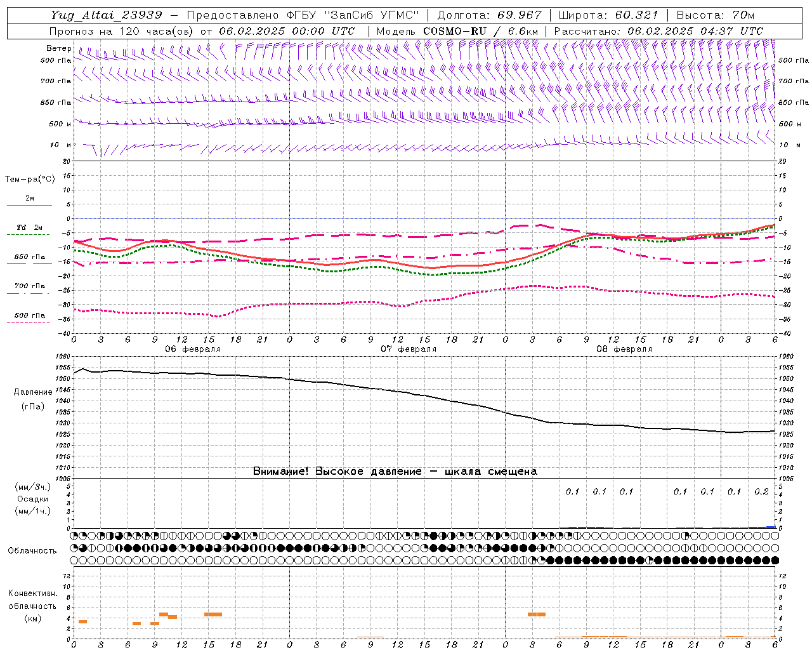The height and width of the screenshot is (650, 812).
Task: Click the Осадки precipitation panel label
Action: 33,499
